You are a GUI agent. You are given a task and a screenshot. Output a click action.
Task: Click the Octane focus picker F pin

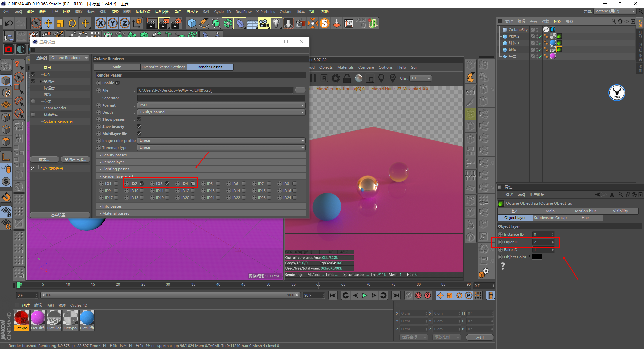(381, 78)
